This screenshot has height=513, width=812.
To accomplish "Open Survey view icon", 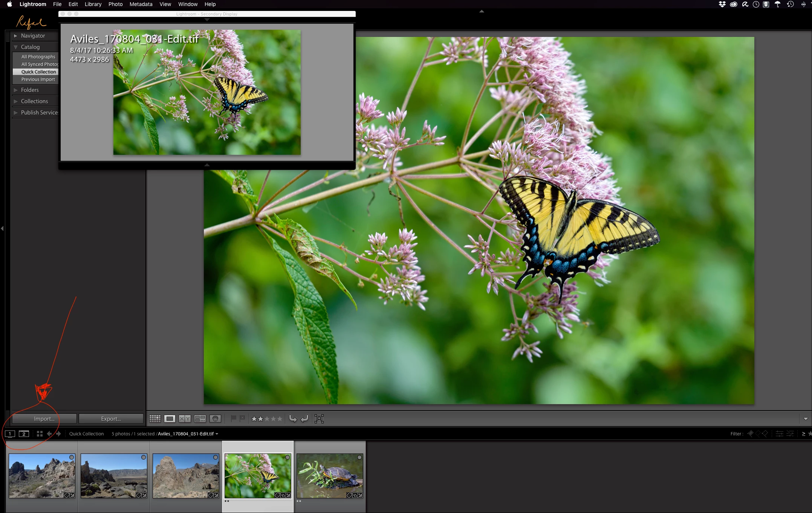I will [200, 419].
